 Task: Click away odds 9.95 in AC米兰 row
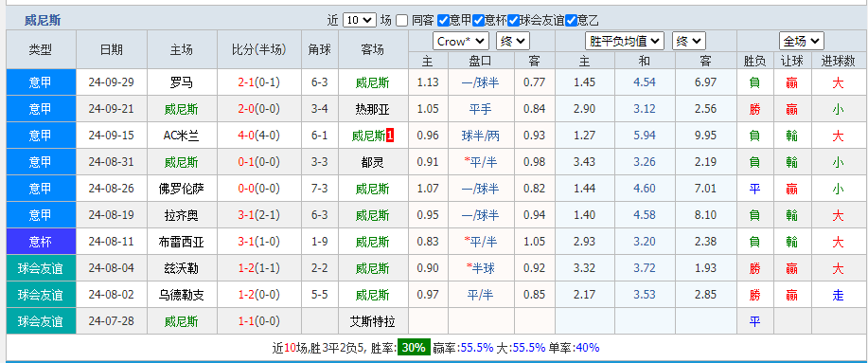705,136
